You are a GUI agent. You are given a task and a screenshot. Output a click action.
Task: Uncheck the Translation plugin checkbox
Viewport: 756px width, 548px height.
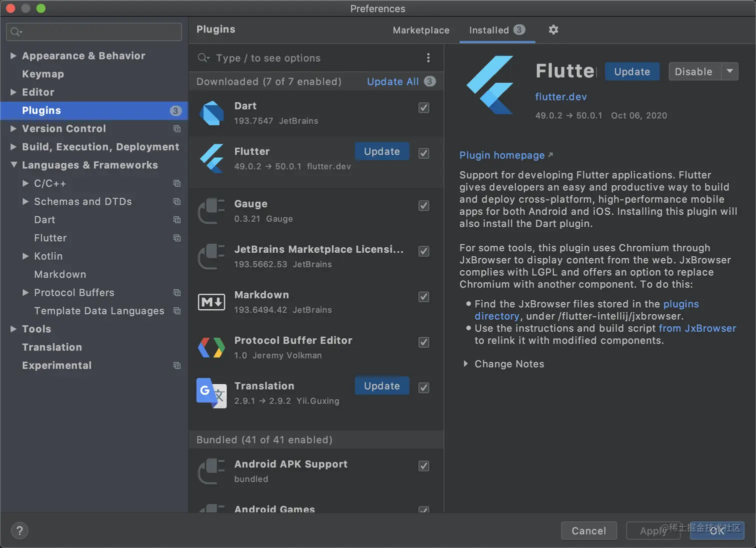(x=423, y=388)
